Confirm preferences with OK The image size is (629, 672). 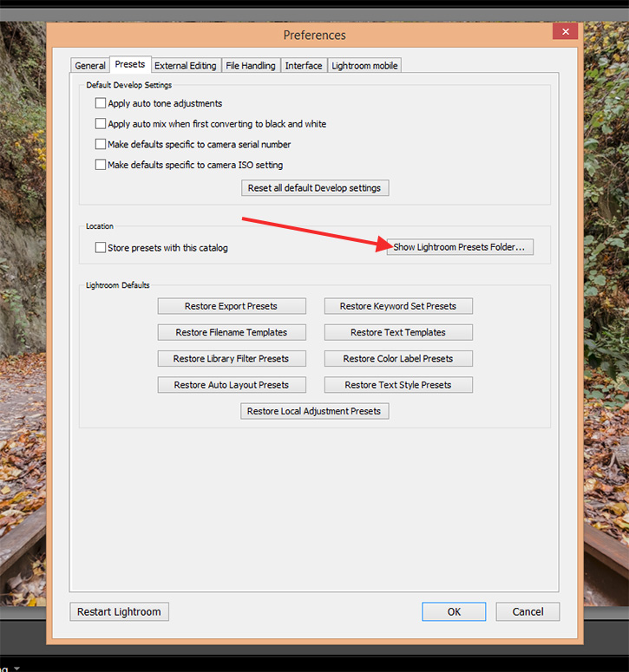(454, 611)
